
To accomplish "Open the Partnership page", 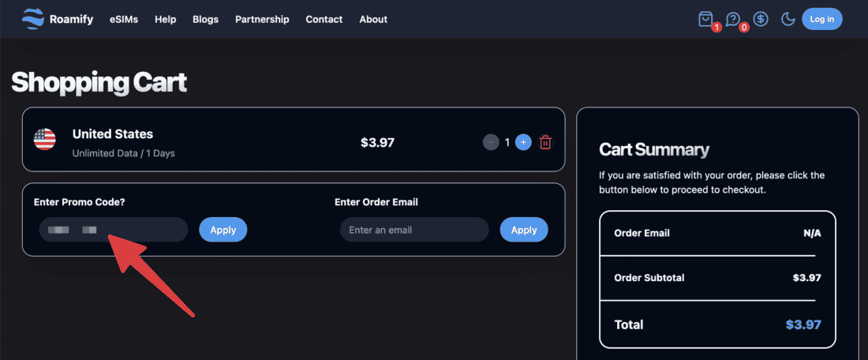I will coord(262,19).
